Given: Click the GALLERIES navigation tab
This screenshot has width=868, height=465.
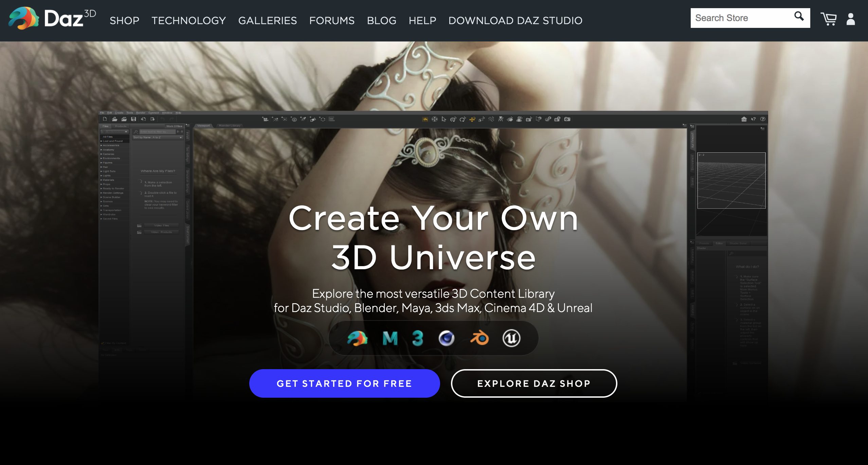Looking at the screenshot, I should pos(268,20).
